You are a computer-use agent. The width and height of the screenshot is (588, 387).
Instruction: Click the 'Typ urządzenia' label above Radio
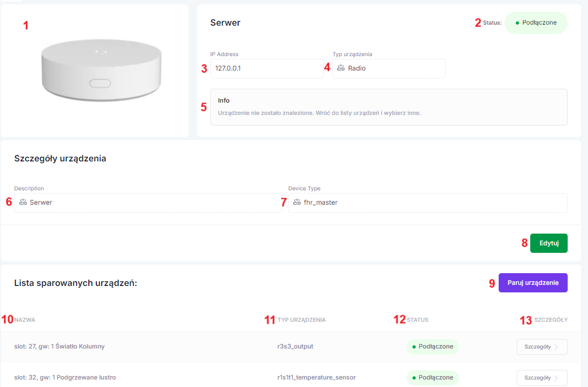352,55
